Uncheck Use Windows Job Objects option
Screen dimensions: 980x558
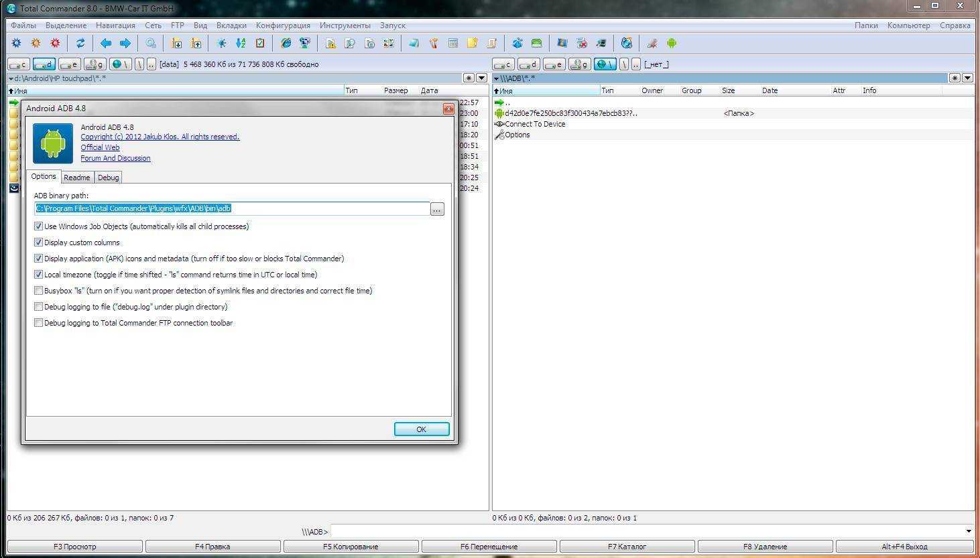point(39,226)
